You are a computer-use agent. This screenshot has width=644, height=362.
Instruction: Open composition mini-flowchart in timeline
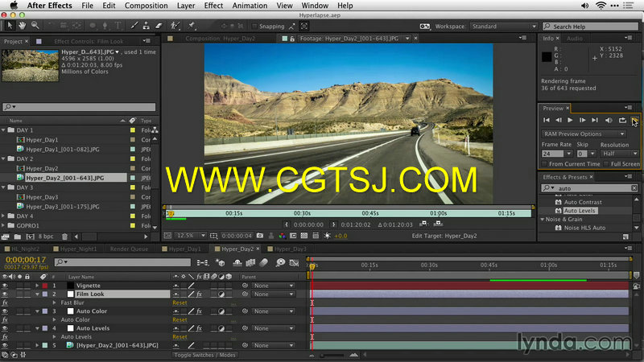203,263
